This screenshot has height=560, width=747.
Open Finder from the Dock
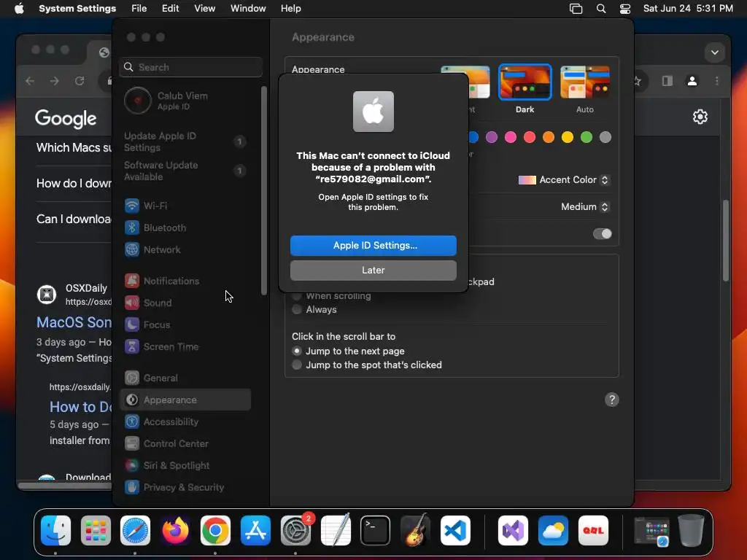[55, 530]
